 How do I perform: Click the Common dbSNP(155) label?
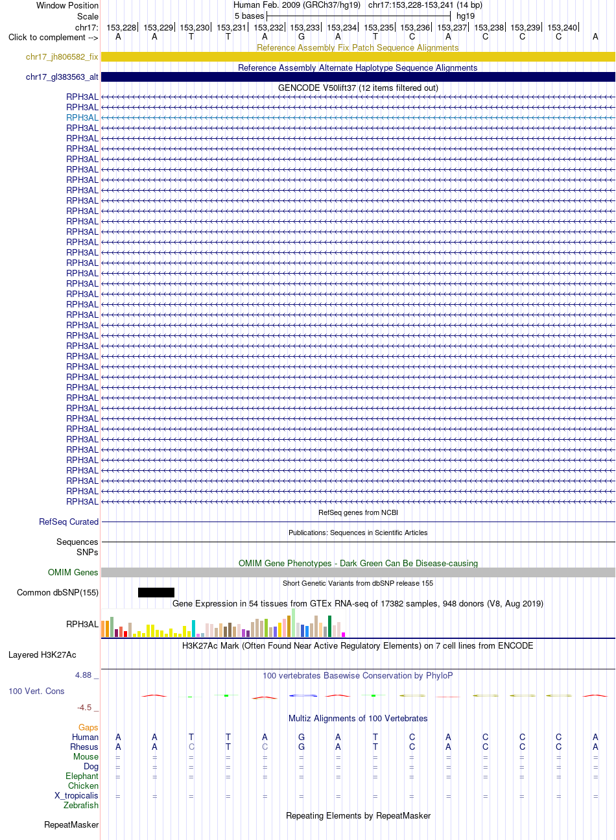coord(58,592)
